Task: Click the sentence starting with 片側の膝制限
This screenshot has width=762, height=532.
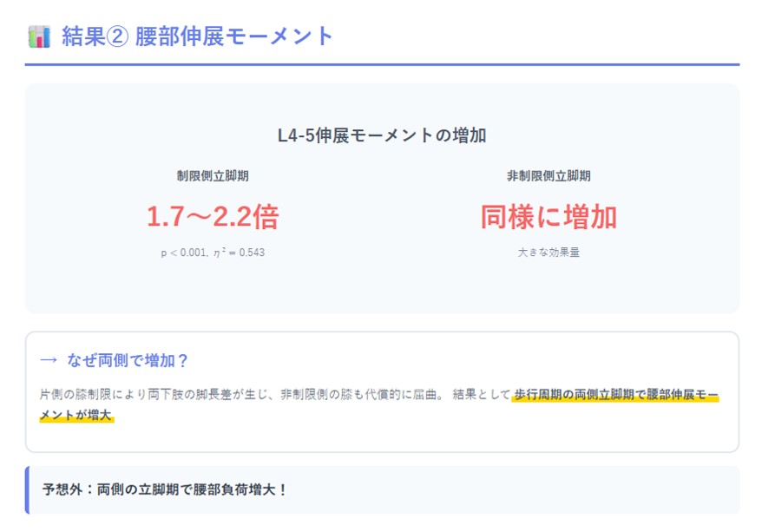Action: pos(156,395)
